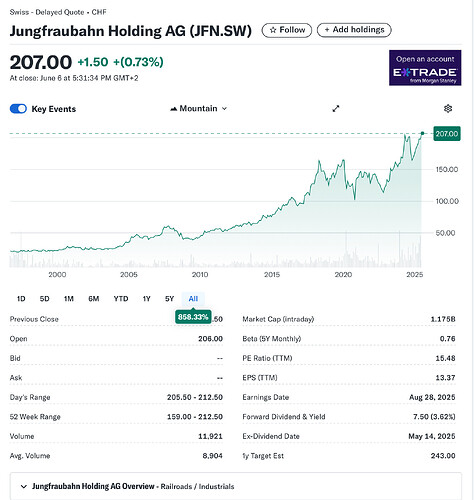Select the YTD time range
This screenshot has width=474, height=500.
121,299
